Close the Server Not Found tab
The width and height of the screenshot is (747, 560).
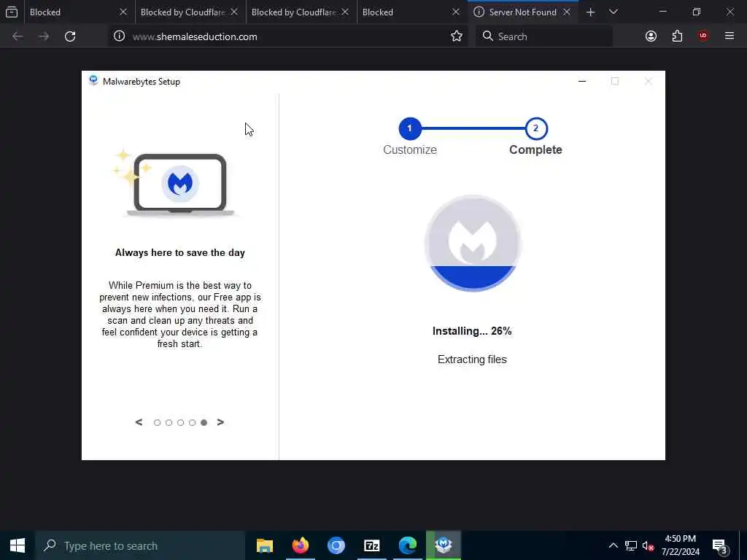566,12
